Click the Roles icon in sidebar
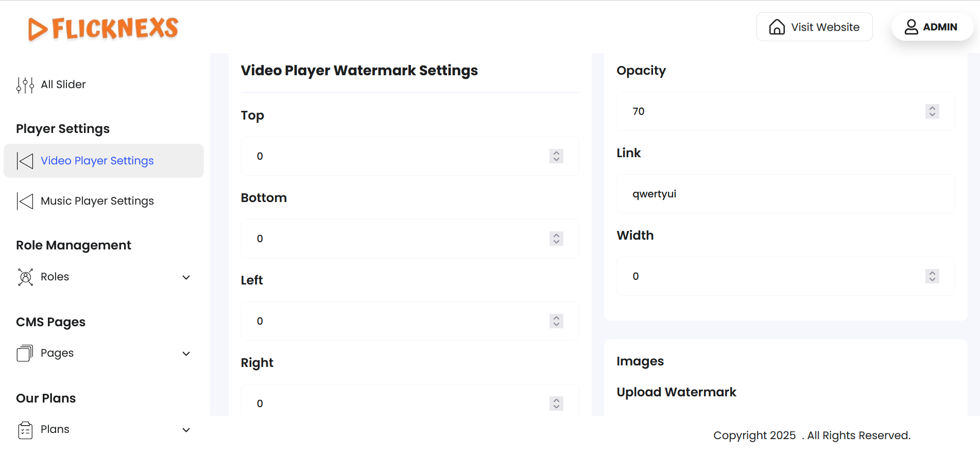The width and height of the screenshot is (980, 452). point(25,277)
